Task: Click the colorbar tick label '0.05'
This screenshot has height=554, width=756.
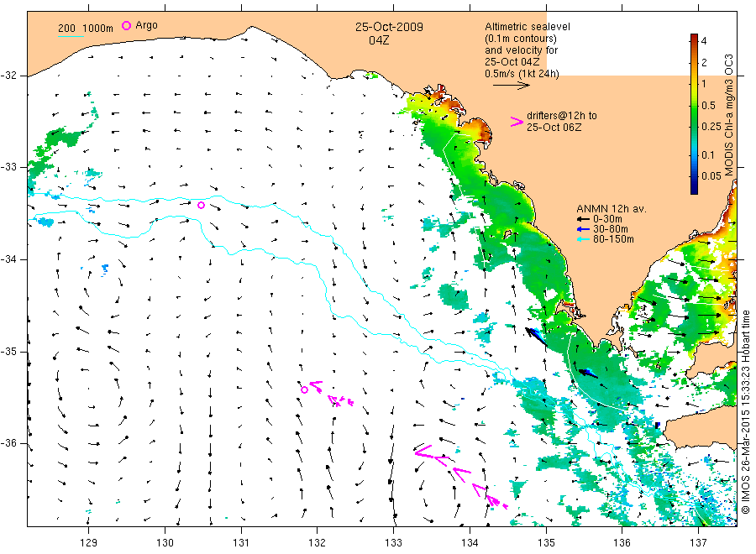Action: [711, 175]
